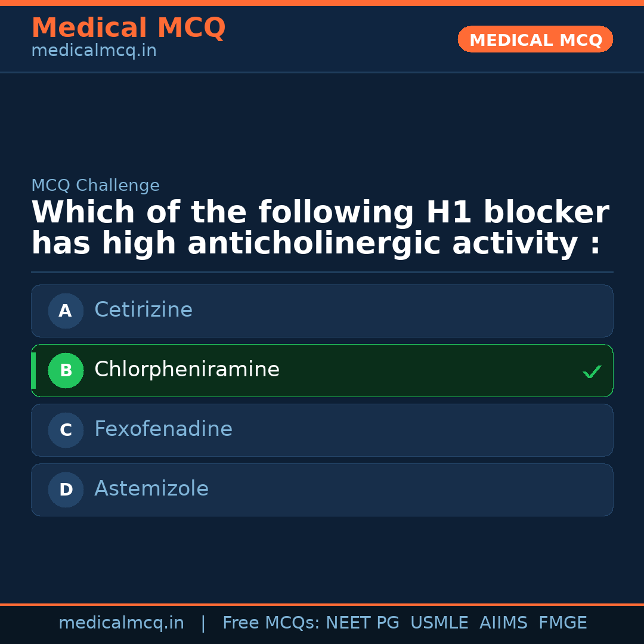Visit medicalmcq.in link under the header title
This screenshot has width=644, height=644.
click(x=94, y=51)
